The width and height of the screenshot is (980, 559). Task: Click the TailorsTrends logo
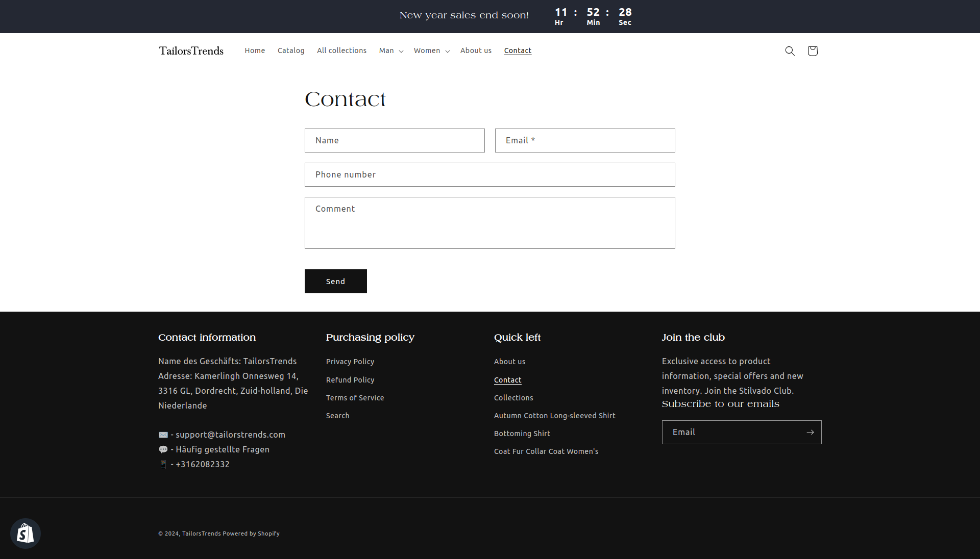point(191,50)
